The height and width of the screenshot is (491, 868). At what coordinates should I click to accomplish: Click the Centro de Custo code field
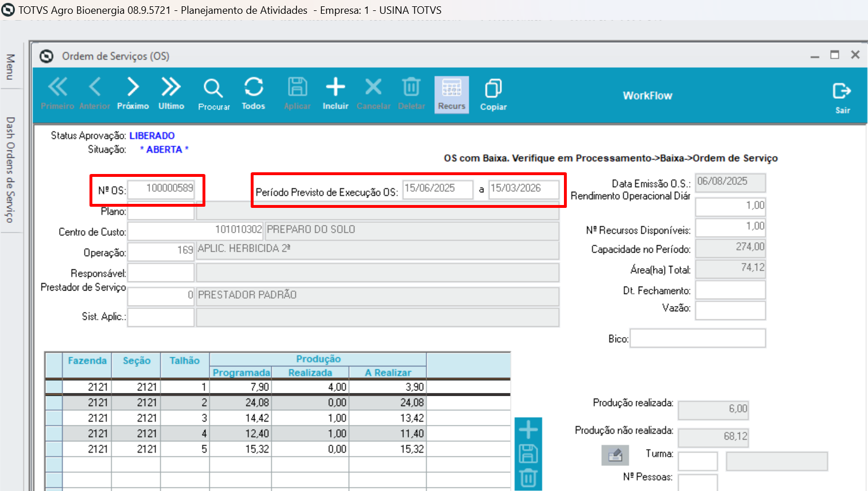tap(195, 231)
